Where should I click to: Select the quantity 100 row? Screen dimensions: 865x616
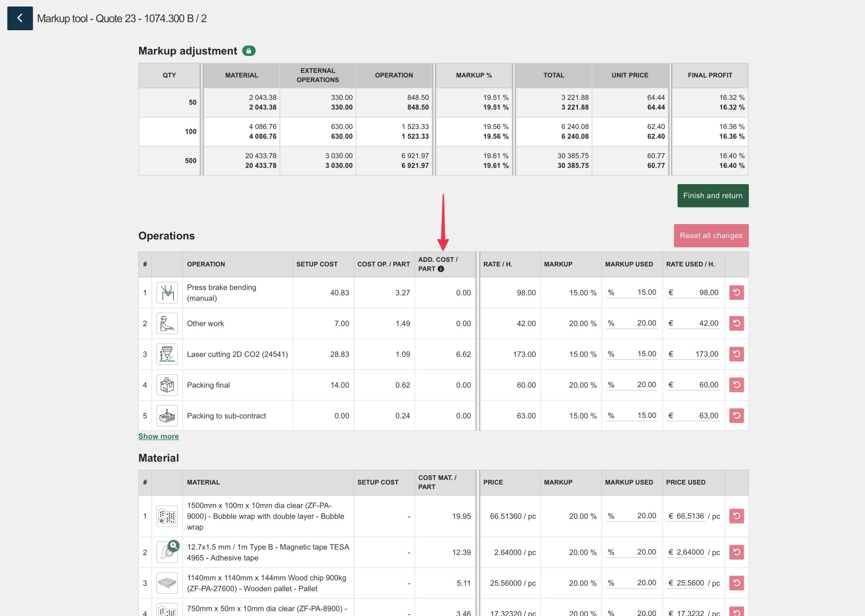click(x=190, y=131)
